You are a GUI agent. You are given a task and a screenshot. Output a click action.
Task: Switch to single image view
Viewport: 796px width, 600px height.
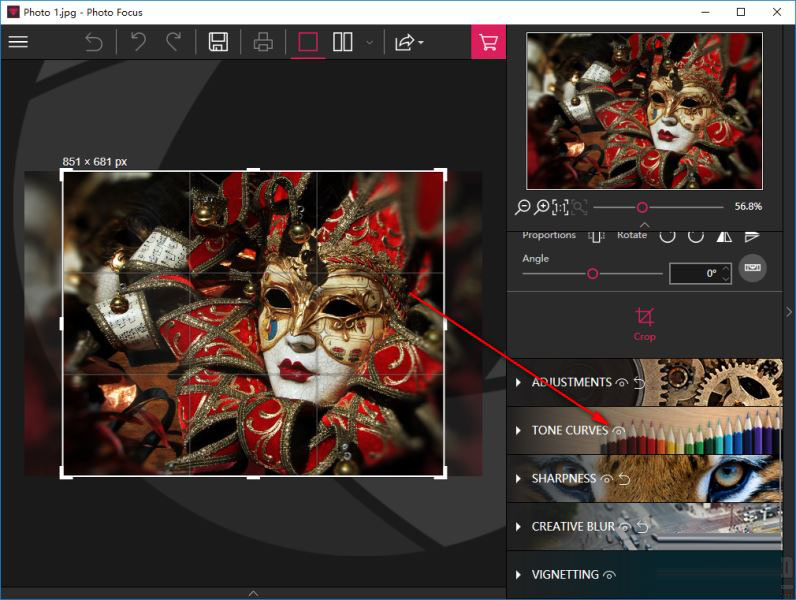(308, 42)
